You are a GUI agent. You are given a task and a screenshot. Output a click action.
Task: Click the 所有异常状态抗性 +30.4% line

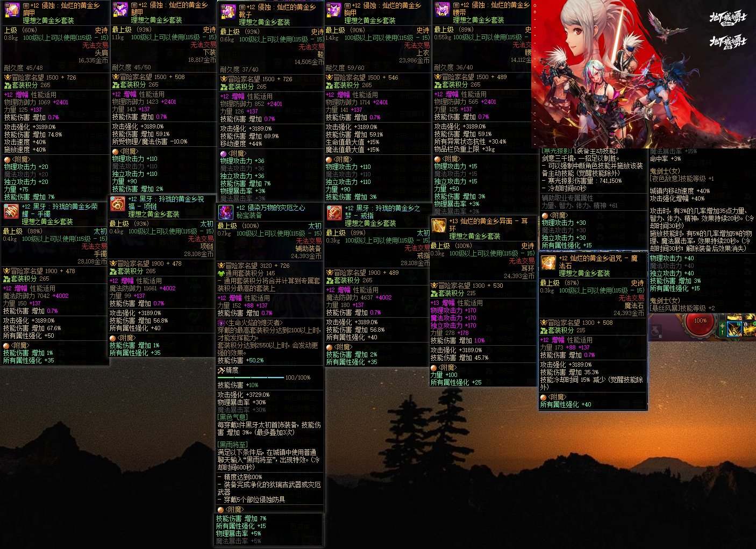point(470,142)
